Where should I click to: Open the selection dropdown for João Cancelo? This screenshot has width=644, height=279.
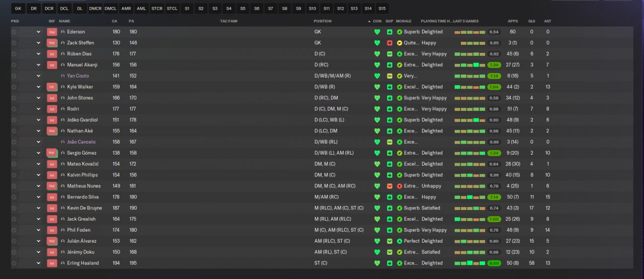click(38, 142)
